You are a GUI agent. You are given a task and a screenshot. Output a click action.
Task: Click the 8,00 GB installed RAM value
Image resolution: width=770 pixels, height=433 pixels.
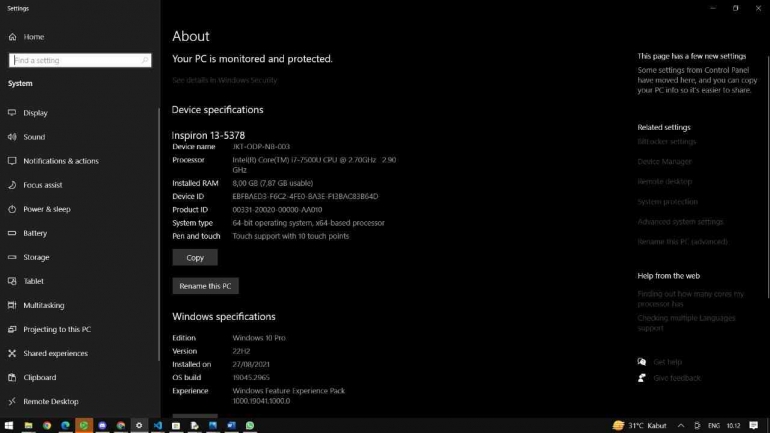[273, 183]
